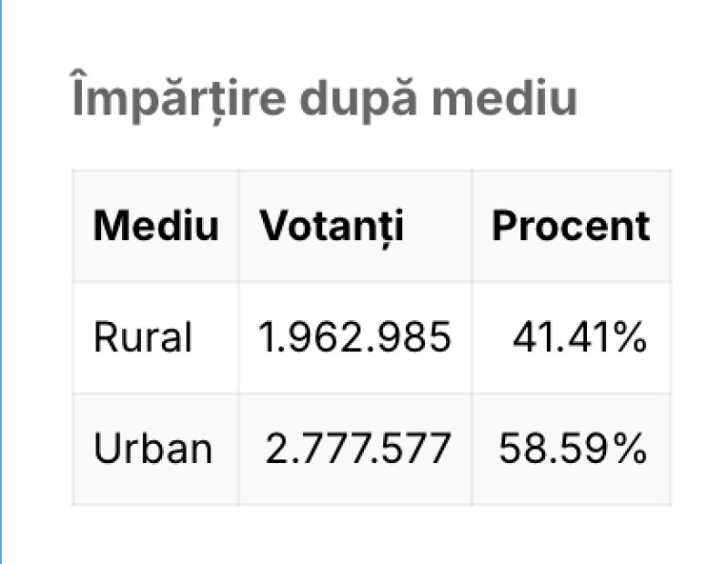The width and height of the screenshot is (728, 564).
Task: Click the word "Împărțire" in the heading
Action: 178,96
